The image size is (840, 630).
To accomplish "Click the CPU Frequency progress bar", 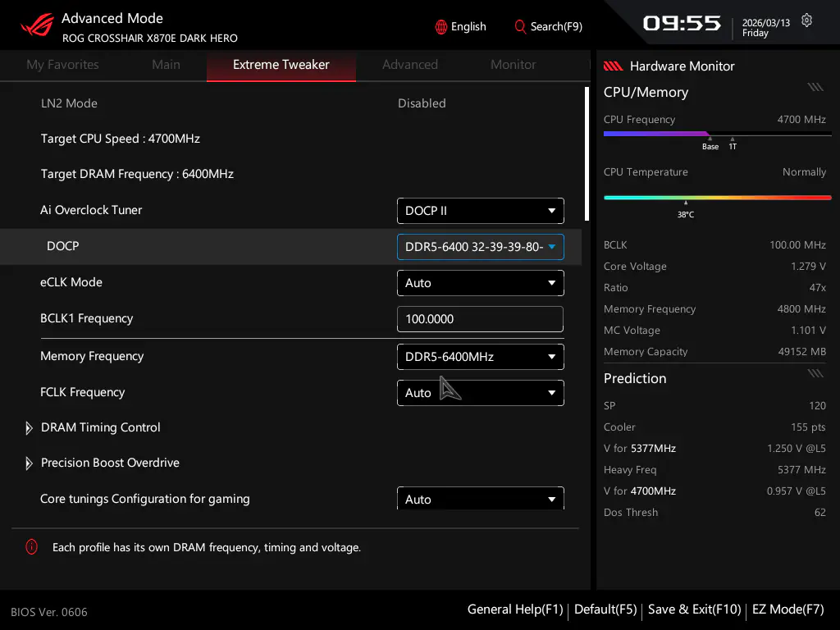I will (x=717, y=134).
